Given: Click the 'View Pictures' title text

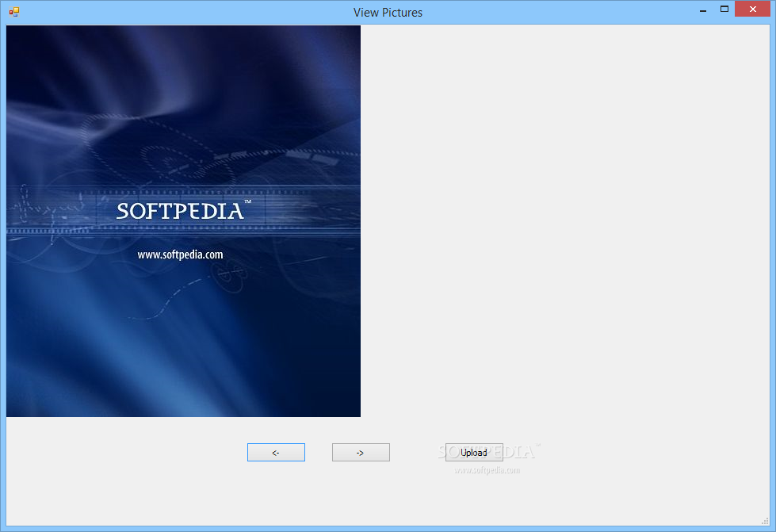Looking at the screenshot, I should pyautogui.click(x=388, y=13).
